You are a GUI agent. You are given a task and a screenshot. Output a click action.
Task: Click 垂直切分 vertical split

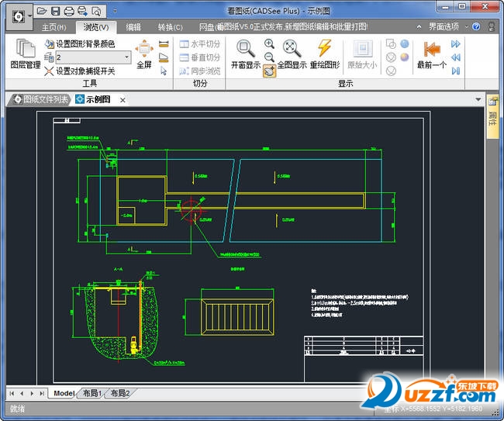coord(199,57)
